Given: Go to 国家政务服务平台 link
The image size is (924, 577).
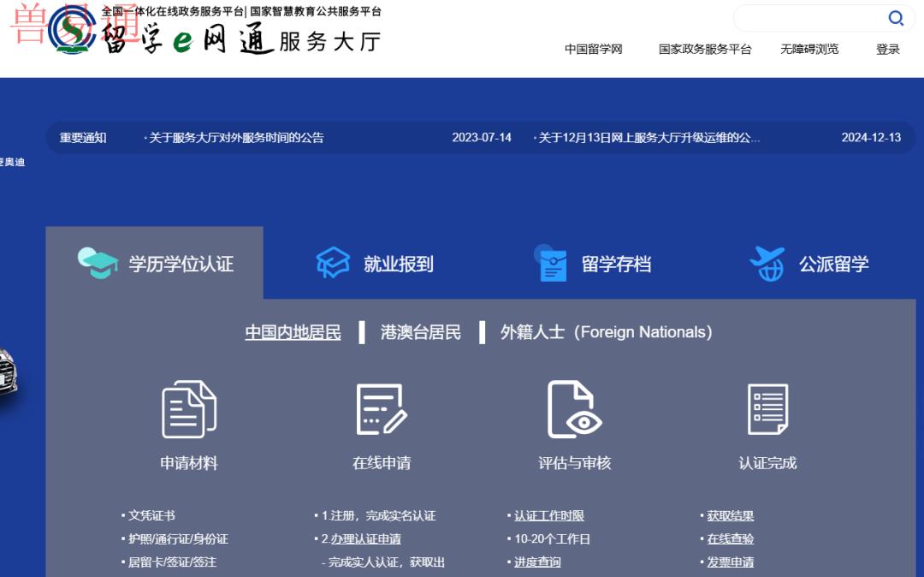Looking at the screenshot, I should coord(705,50).
